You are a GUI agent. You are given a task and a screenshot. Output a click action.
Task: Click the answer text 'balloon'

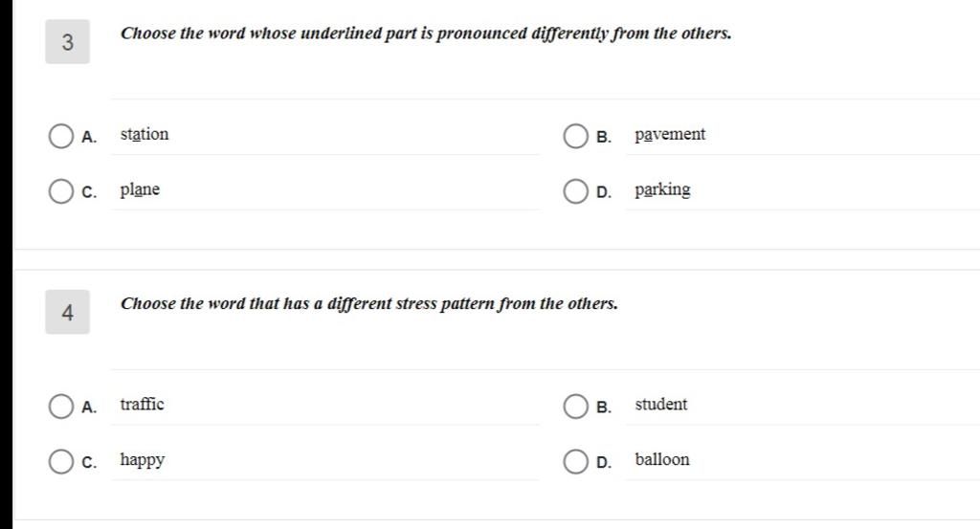662,459
